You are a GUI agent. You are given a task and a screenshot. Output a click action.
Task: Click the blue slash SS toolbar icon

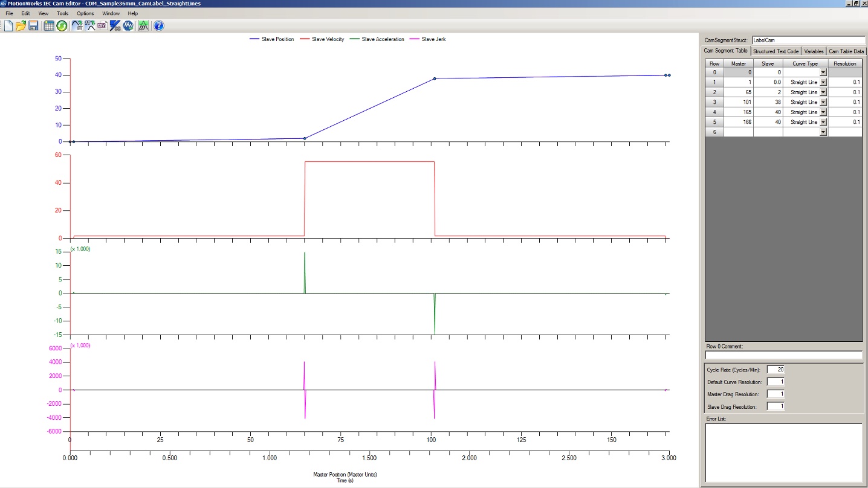pos(115,25)
